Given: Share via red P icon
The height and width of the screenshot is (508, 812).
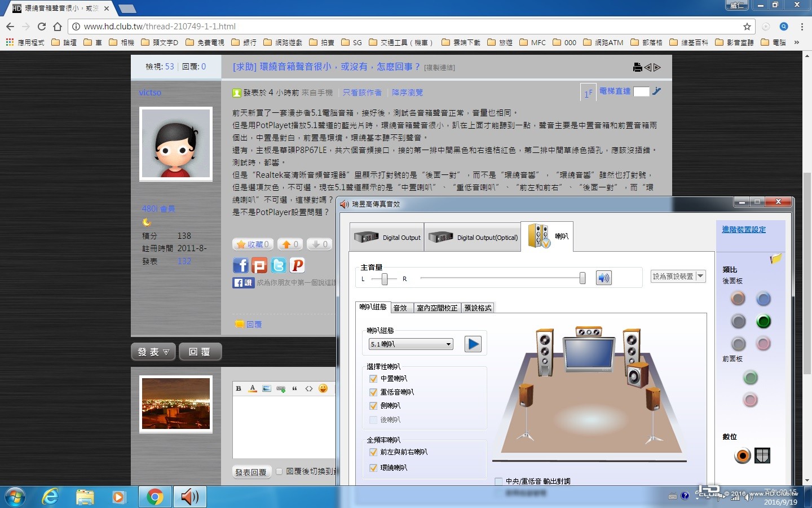Looking at the screenshot, I should (297, 265).
